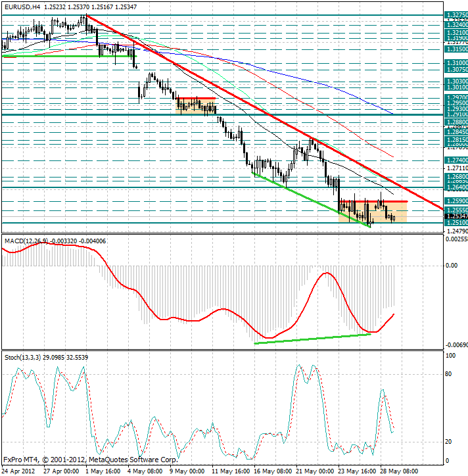Image resolution: width=468 pixels, height=476 pixels.
Task: Click the green divergence line on MACD
Action: click(313, 339)
